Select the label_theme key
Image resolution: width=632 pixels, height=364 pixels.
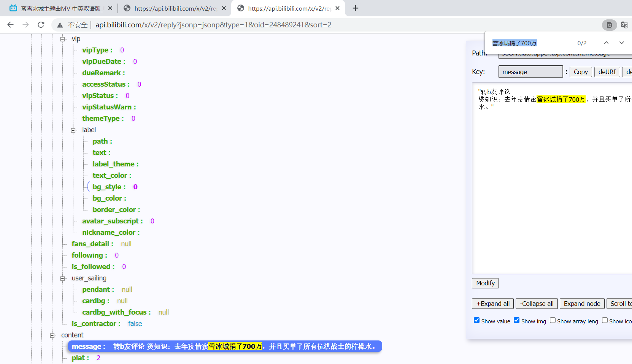coord(116,164)
